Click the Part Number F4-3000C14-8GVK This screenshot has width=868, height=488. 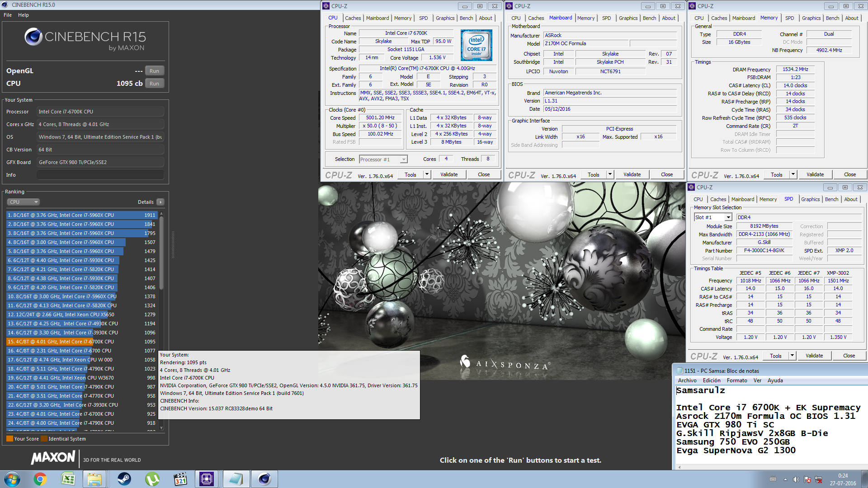764,250
